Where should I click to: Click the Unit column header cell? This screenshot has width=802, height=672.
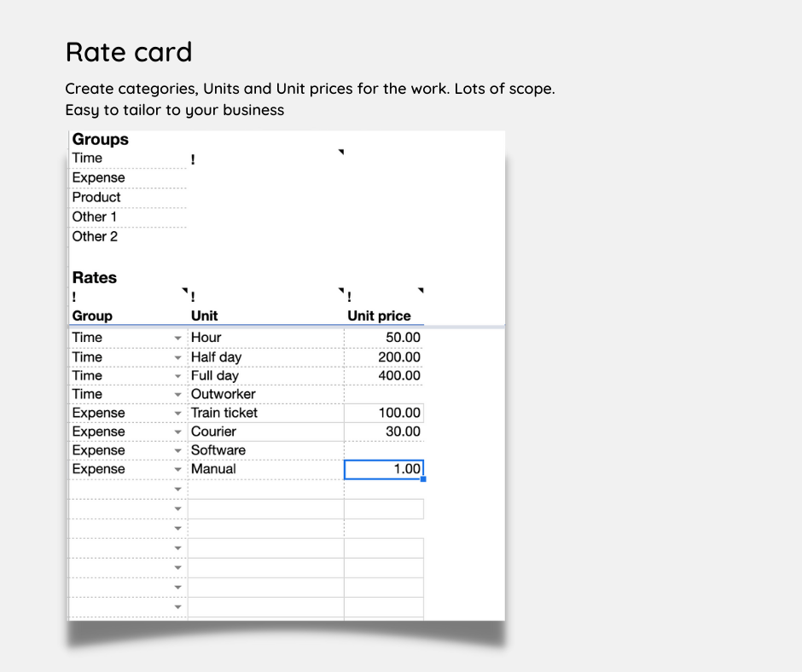(x=264, y=316)
